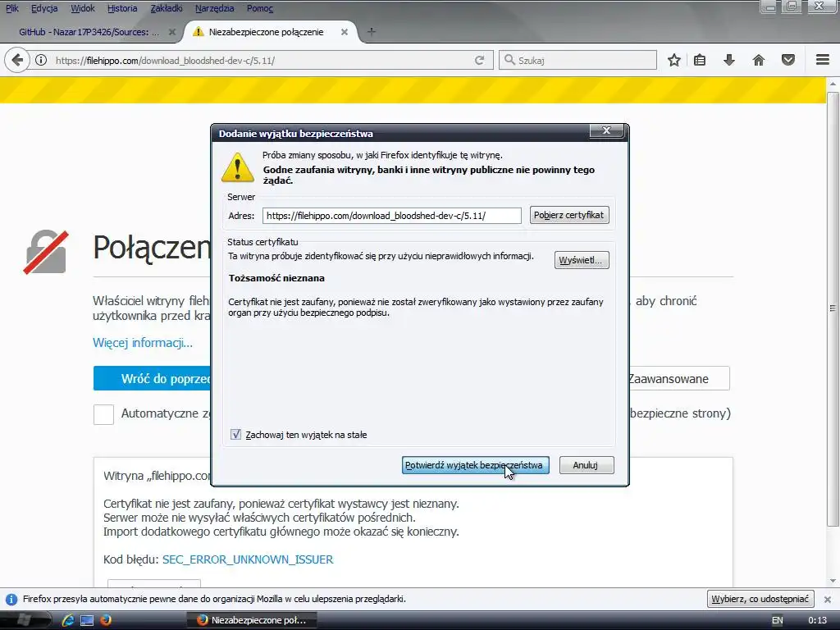Viewport: 840px width, 630px height.
Task: Open the Narzędzia menu
Action: coord(214,8)
